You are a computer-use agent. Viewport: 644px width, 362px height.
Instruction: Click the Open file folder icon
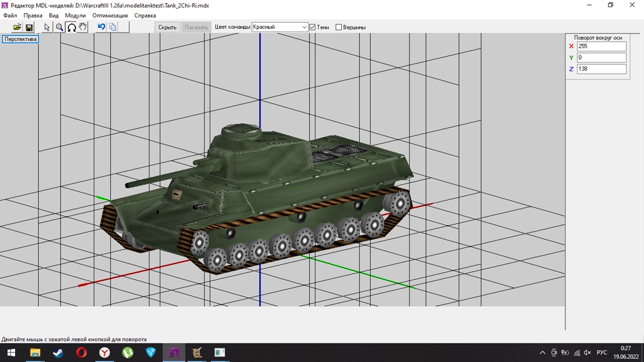pyautogui.click(x=17, y=27)
